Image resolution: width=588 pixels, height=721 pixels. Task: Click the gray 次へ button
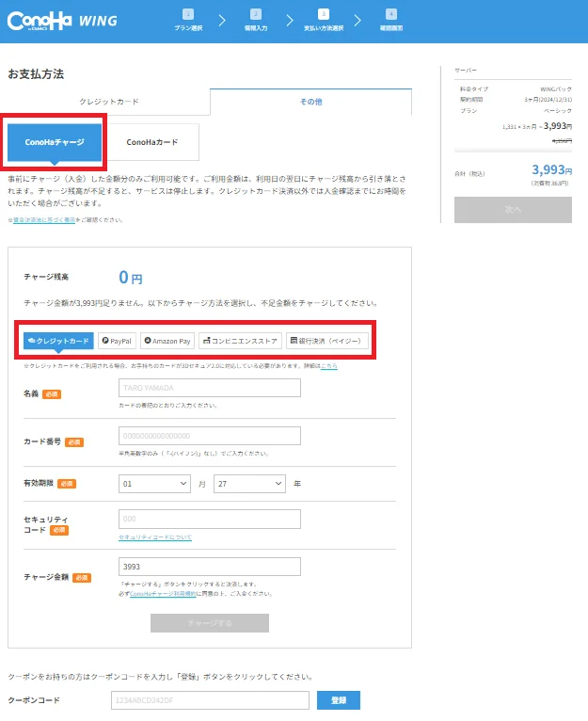pyautogui.click(x=513, y=210)
